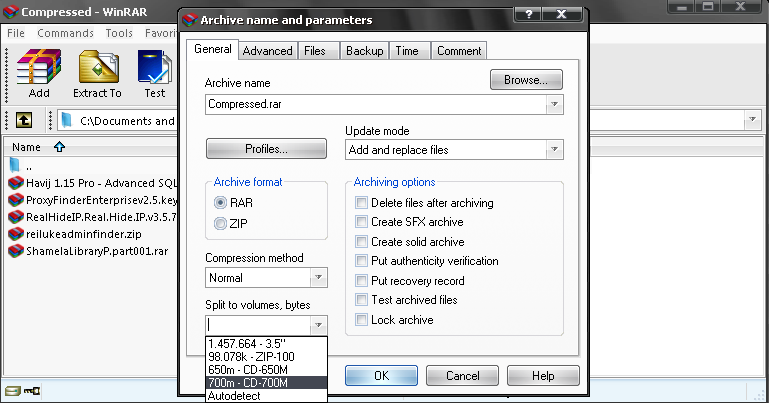769x403 pixels.
Task: Select ShamelaLibraryP.part001.rar file
Action: [x=88, y=251]
